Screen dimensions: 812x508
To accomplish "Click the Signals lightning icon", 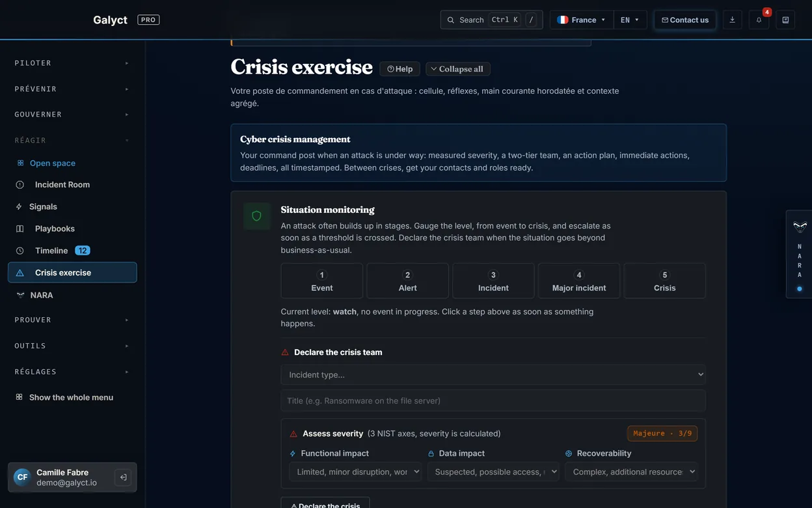I will pyautogui.click(x=19, y=206).
